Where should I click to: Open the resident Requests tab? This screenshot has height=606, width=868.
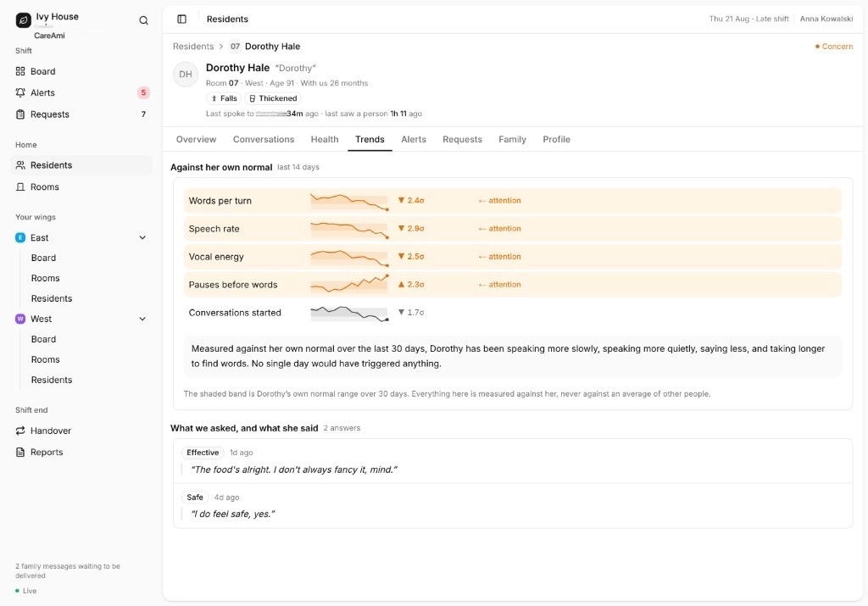click(x=462, y=140)
